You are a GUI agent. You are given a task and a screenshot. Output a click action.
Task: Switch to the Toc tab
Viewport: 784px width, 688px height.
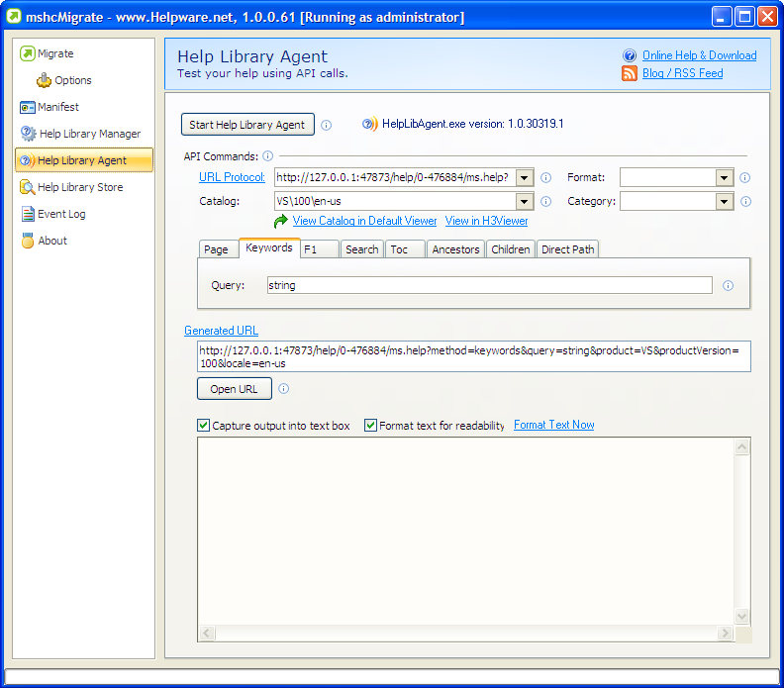pyautogui.click(x=405, y=249)
